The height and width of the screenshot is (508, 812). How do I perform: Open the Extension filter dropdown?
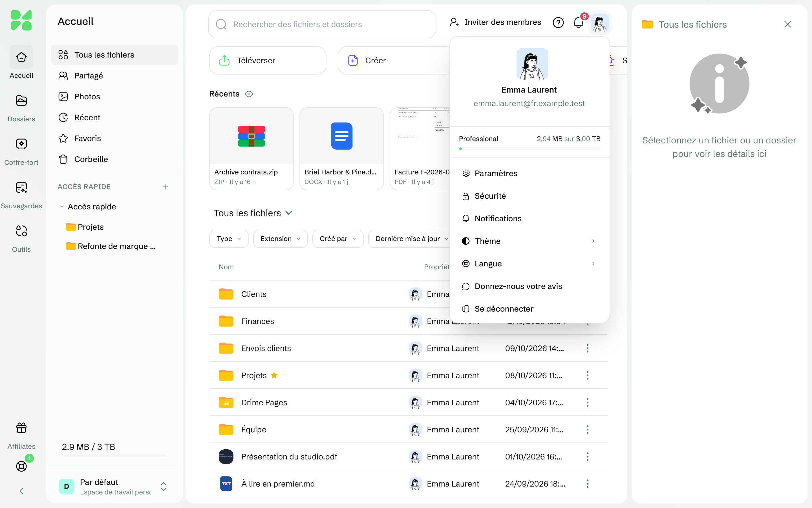280,238
